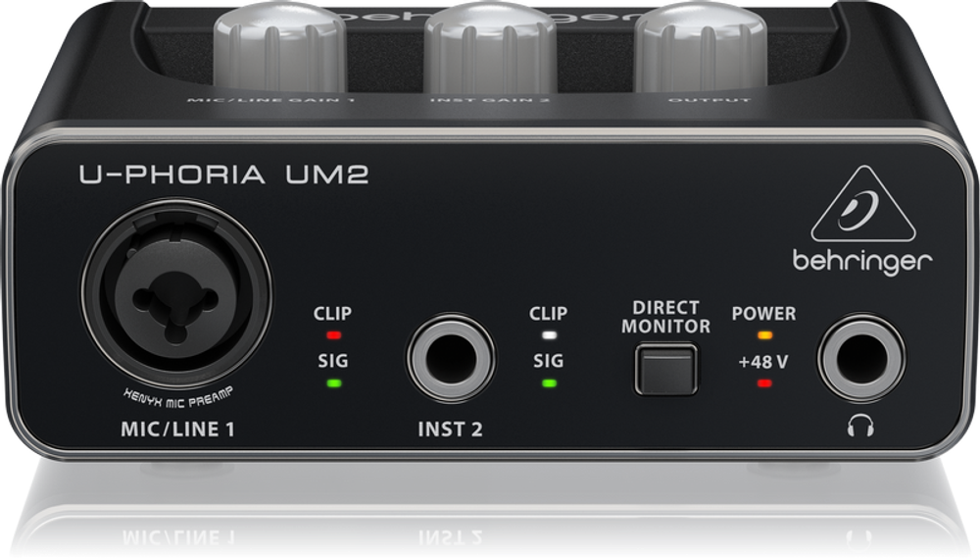Click the INST GAIN 2 knob
Viewport: 980px width, 559px height.
[490, 45]
